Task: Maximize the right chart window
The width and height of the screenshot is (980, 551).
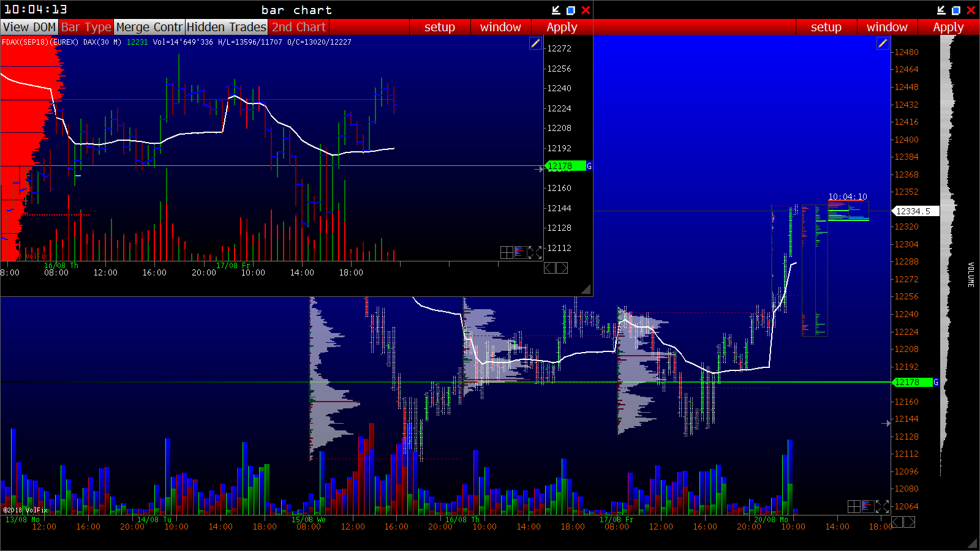Action: (x=956, y=10)
